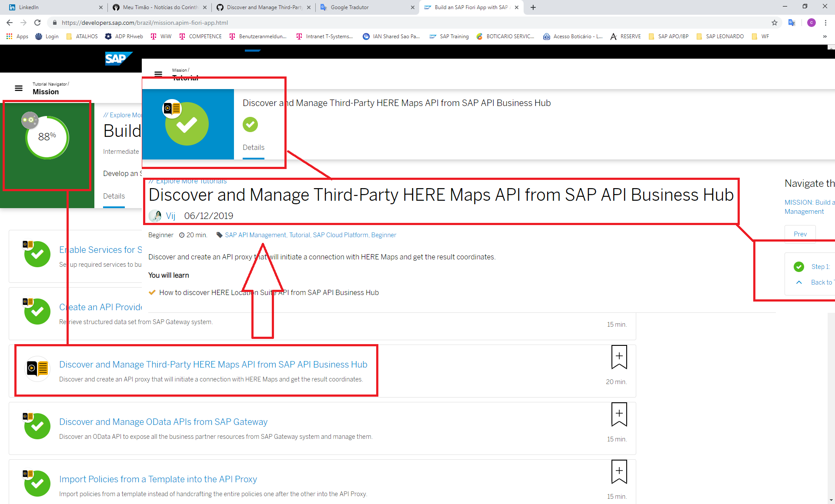
Task: Select the Details tab of the tutorial
Action: 253,147
